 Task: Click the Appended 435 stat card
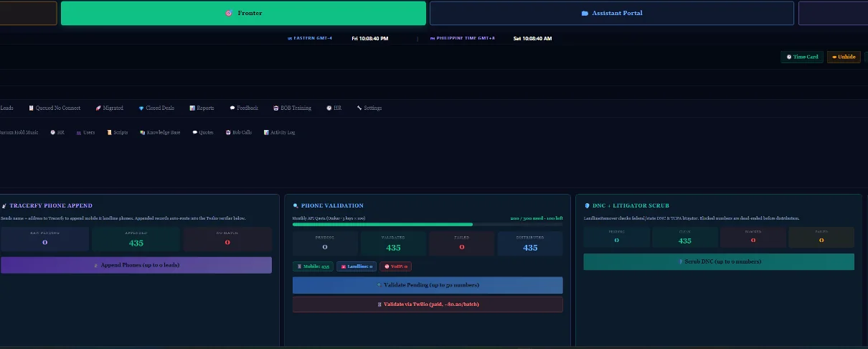(136, 239)
